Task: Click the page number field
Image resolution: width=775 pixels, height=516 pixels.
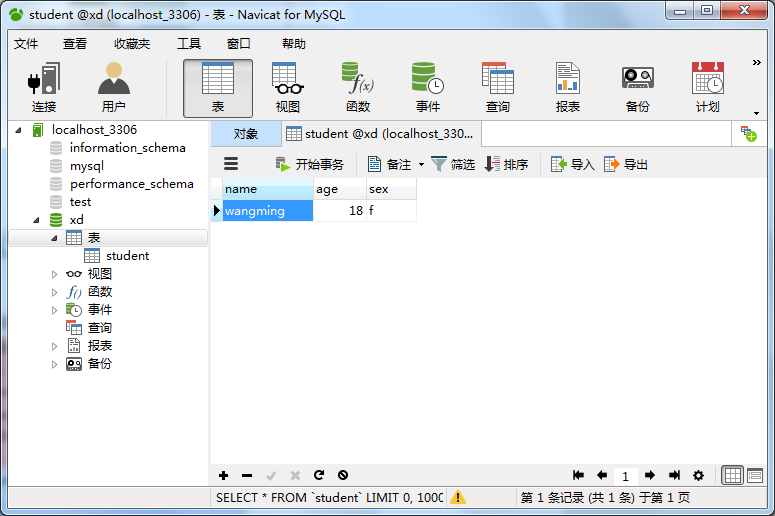Action: tap(625, 476)
